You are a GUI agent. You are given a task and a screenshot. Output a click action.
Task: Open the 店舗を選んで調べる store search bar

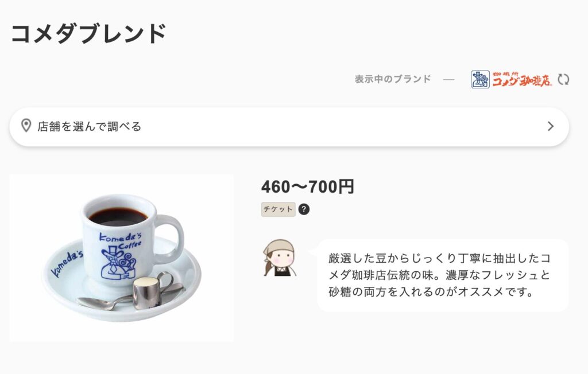coord(289,127)
